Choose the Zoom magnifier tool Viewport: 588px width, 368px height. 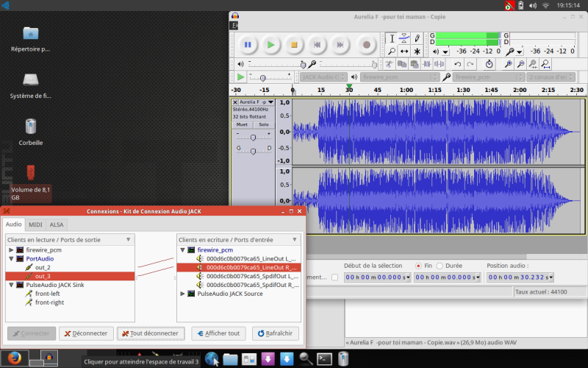point(392,52)
